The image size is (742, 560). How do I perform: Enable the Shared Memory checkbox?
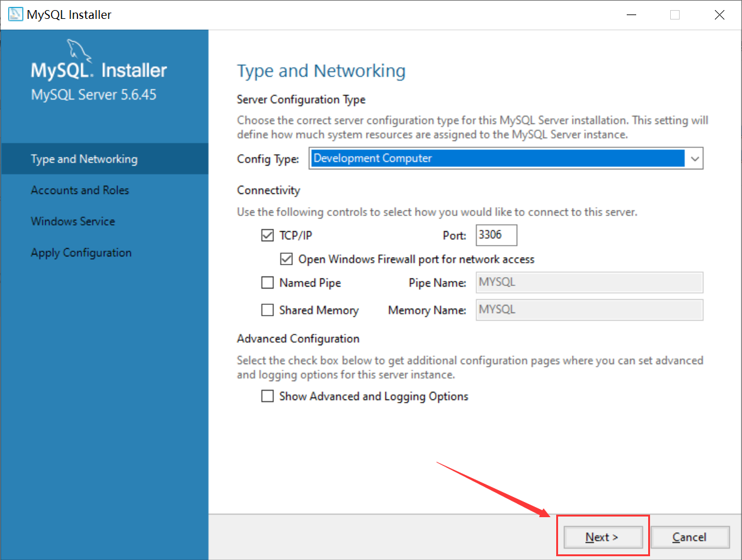(x=267, y=310)
